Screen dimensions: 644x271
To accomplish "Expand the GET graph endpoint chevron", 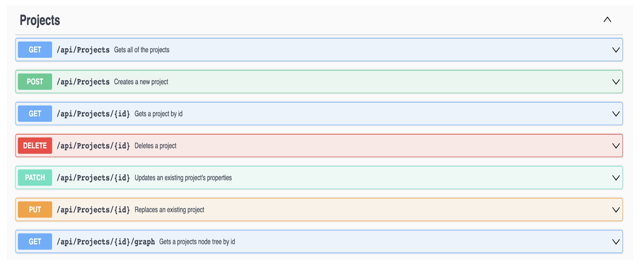I will [x=616, y=242].
